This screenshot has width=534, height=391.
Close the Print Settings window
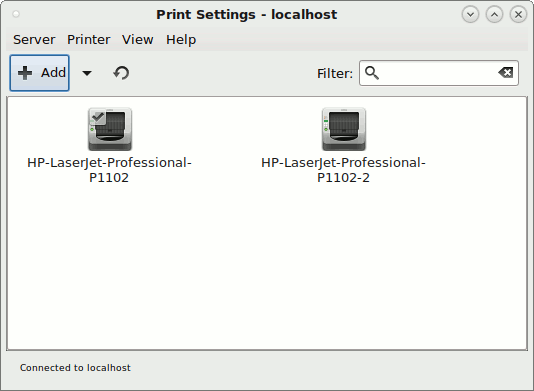[518, 15]
